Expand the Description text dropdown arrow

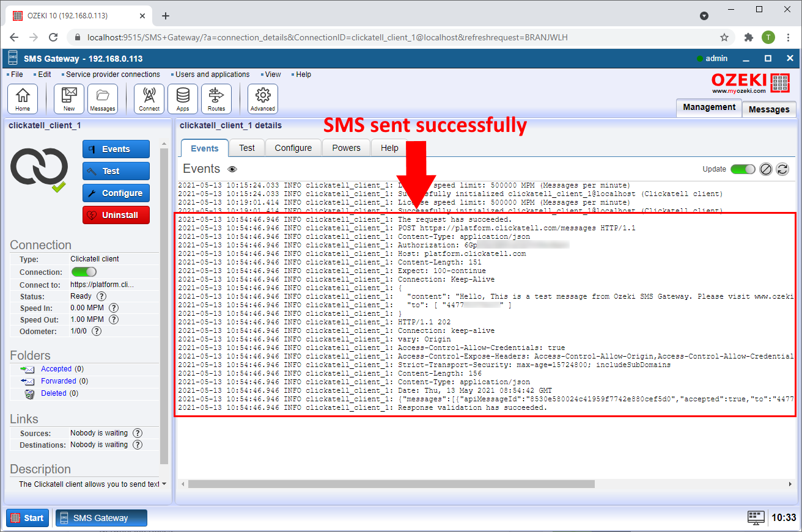coord(164,484)
